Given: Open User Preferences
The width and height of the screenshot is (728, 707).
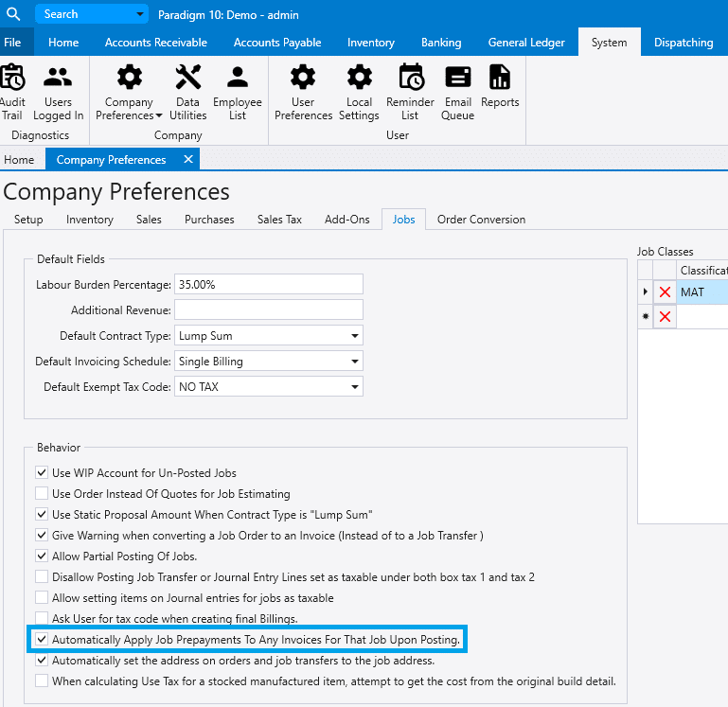Looking at the screenshot, I should point(303,92).
